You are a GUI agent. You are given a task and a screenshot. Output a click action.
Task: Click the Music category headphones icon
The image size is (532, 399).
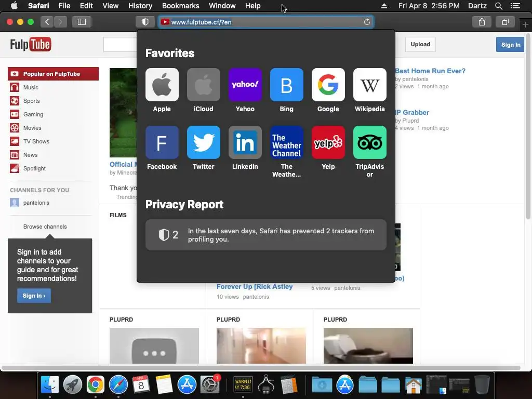point(15,87)
